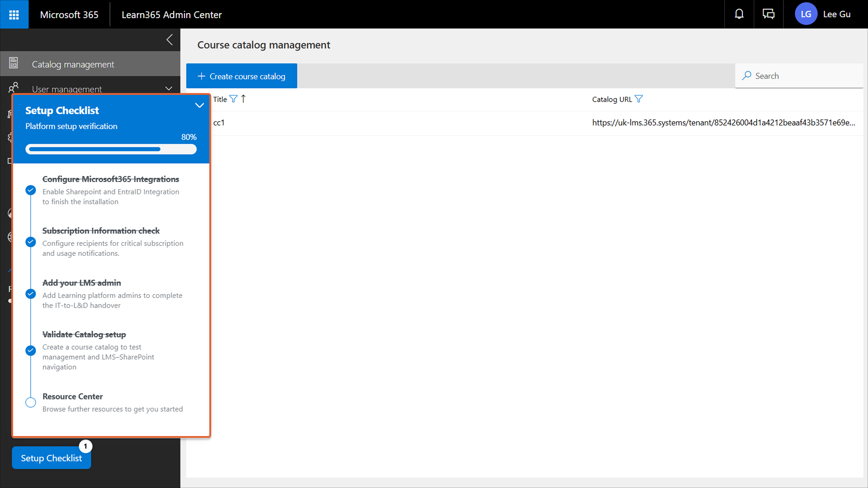This screenshot has height=488, width=868.
Task: Click the Course catalog management heading
Action: [264, 45]
